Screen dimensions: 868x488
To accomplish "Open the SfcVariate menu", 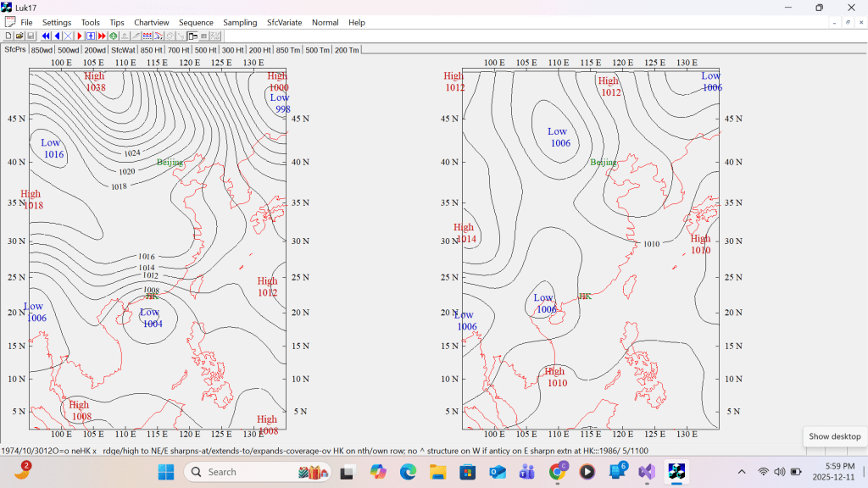I will click(x=284, y=22).
